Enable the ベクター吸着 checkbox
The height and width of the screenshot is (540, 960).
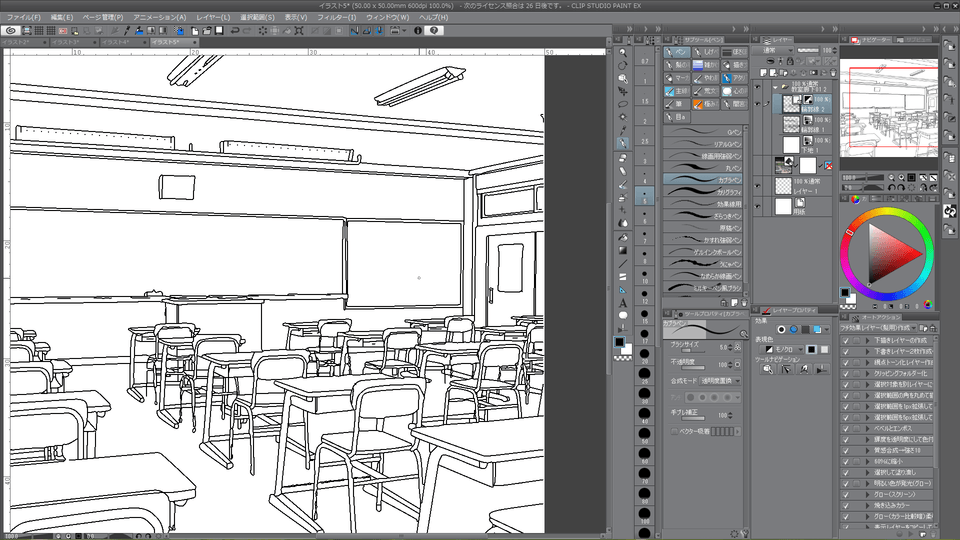point(674,431)
